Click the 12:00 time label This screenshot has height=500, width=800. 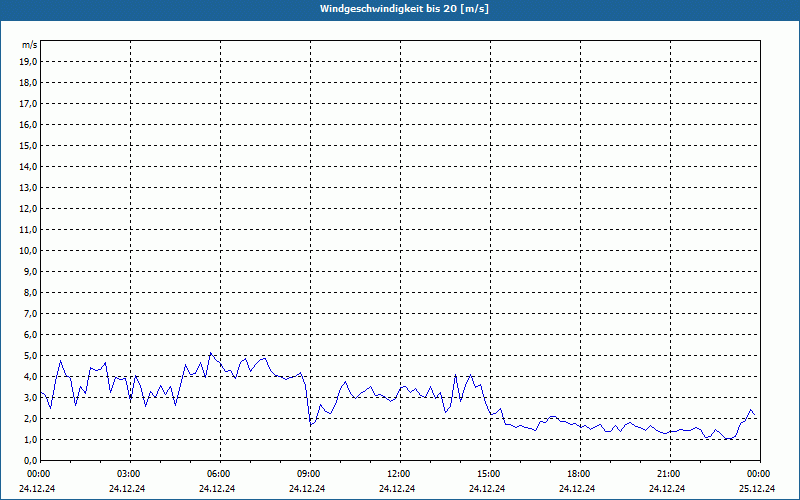click(x=398, y=474)
